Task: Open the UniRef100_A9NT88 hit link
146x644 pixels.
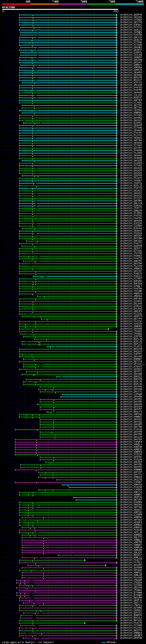Action: [131, 447]
